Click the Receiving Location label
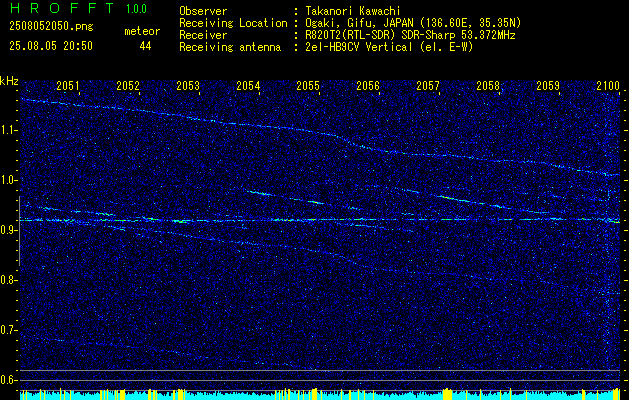629x400 pixels. (233, 23)
